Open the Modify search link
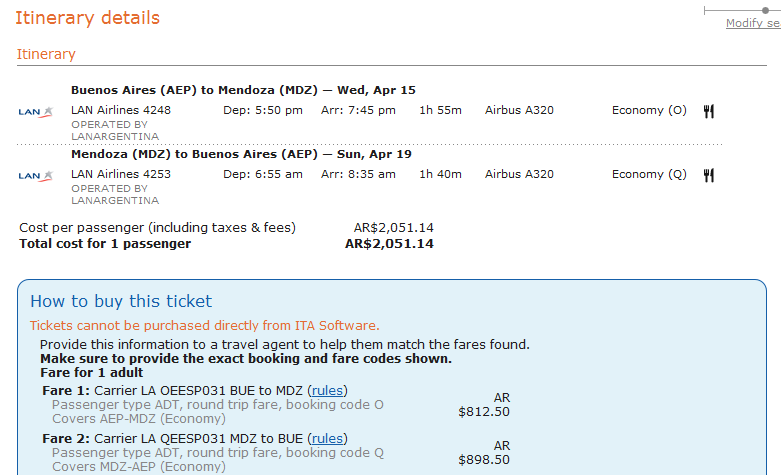Viewport: 781px width, 475px height. click(752, 23)
